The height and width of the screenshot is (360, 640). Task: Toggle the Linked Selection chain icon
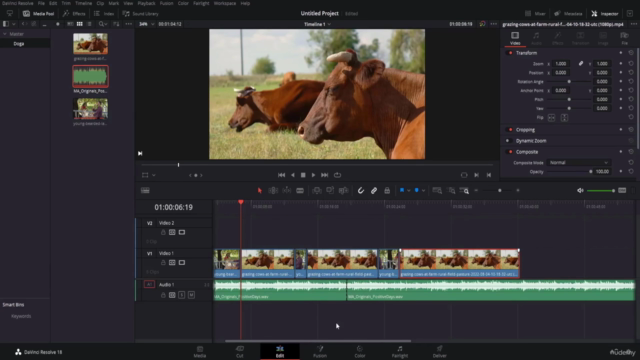374,191
